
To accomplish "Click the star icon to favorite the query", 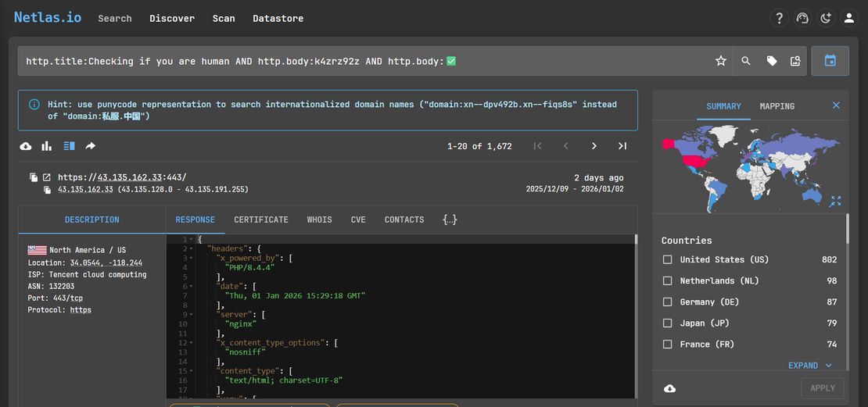I will (x=720, y=61).
